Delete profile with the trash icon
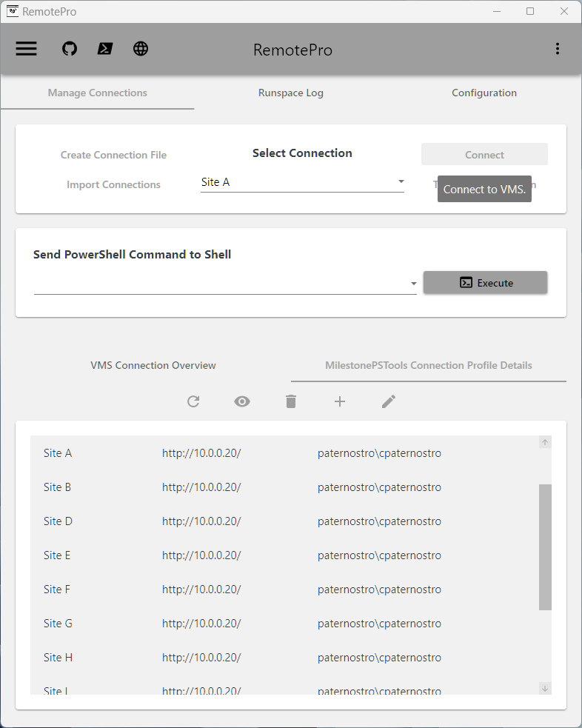This screenshot has height=728, width=582. [x=291, y=401]
